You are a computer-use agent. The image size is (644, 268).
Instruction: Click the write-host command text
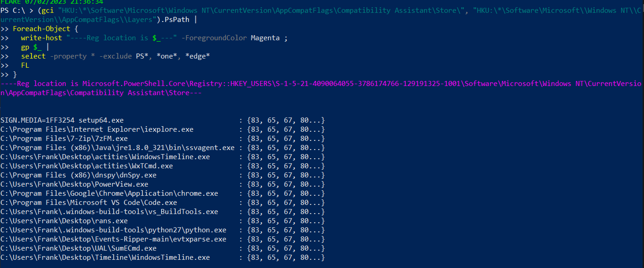point(41,38)
